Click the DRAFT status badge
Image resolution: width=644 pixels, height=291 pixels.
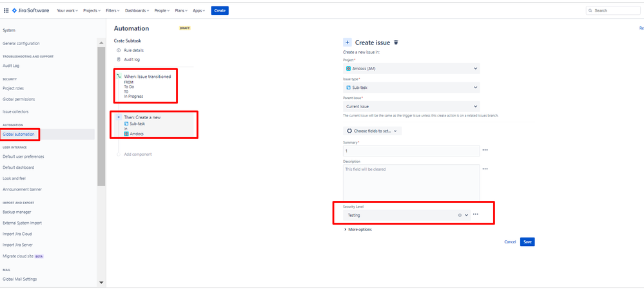point(185,28)
